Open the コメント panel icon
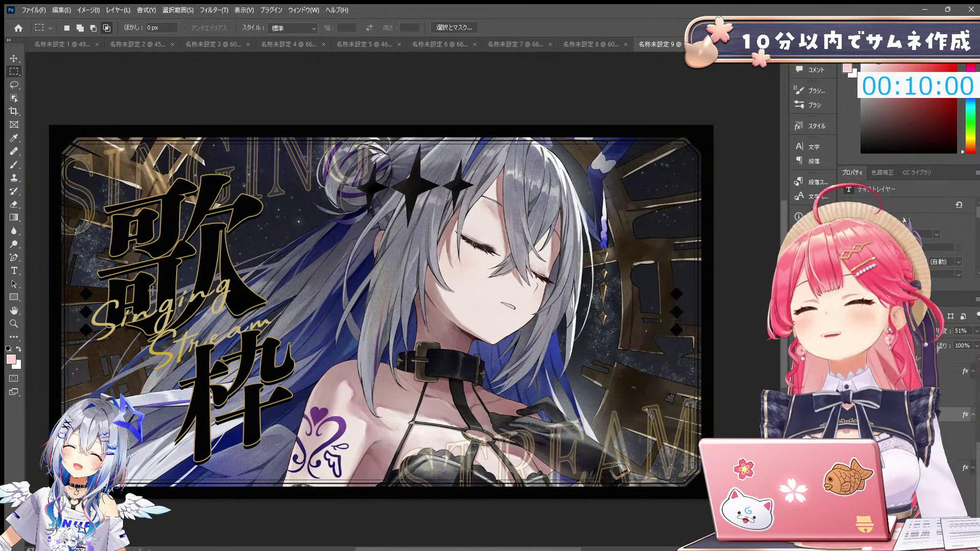Viewport: 980px width, 551px height. (799, 69)
